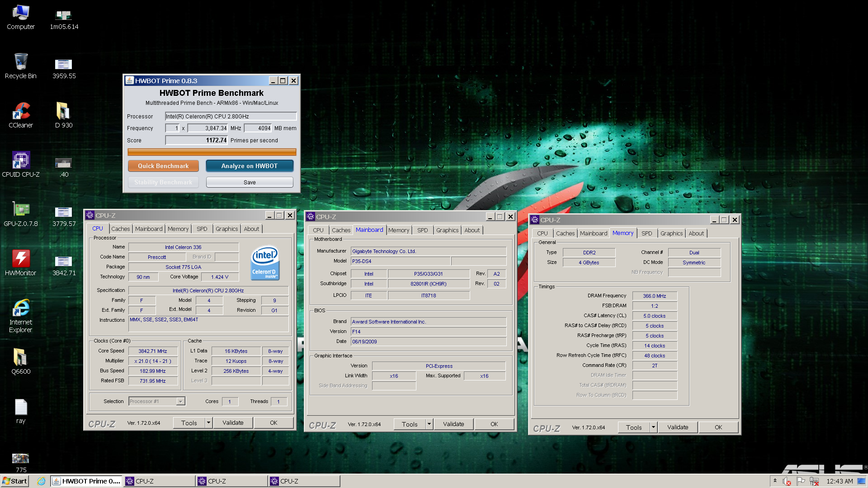Click the 3,847.34 MHz frequency field
This screenshot has width=868, height=488.
[x=208, y=128]
